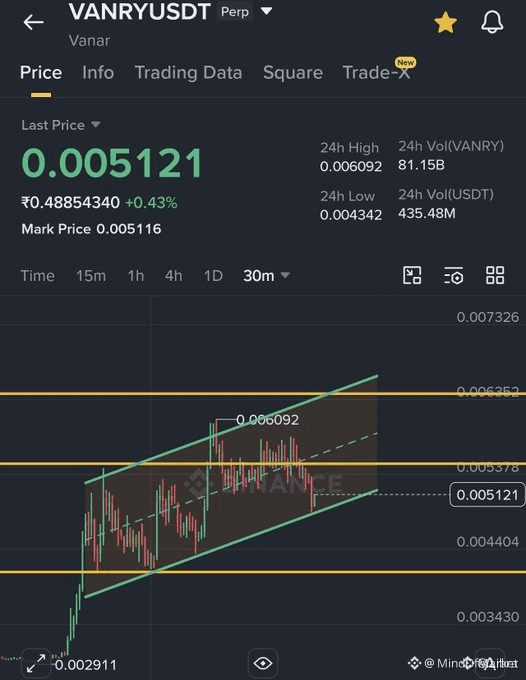The image size is (526, 680).
Task: Open the chart indicator settings icon
Action: [454, 275]
